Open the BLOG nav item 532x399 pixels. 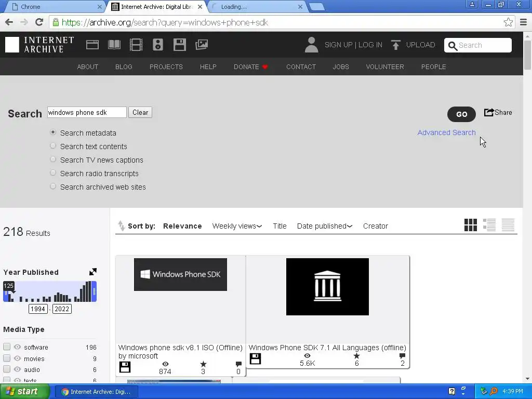coord(124,67)
